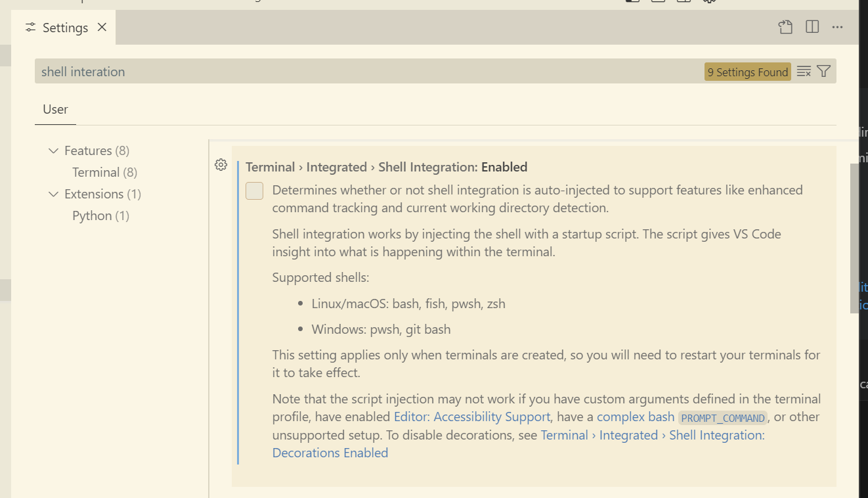Clear the settings search input

point(804,72)
